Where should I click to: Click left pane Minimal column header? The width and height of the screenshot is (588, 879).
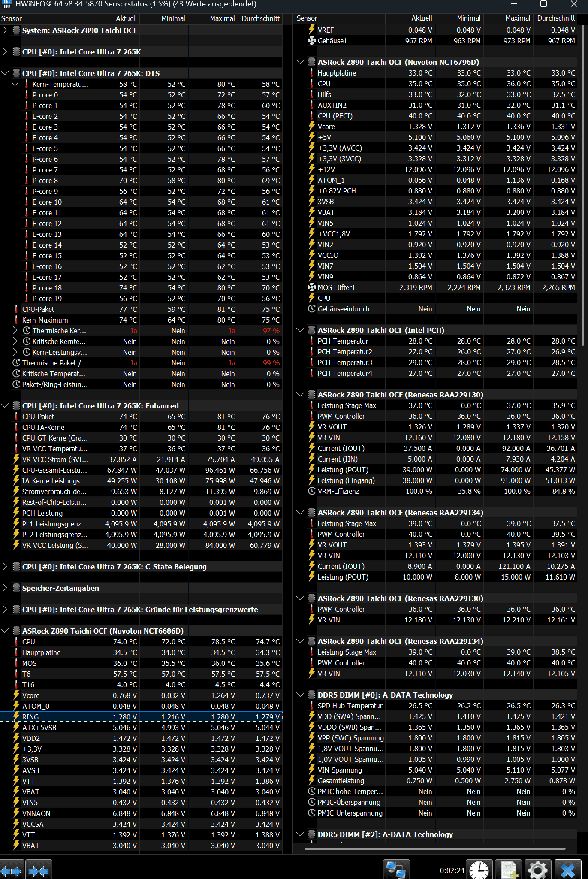click(164, 18)
